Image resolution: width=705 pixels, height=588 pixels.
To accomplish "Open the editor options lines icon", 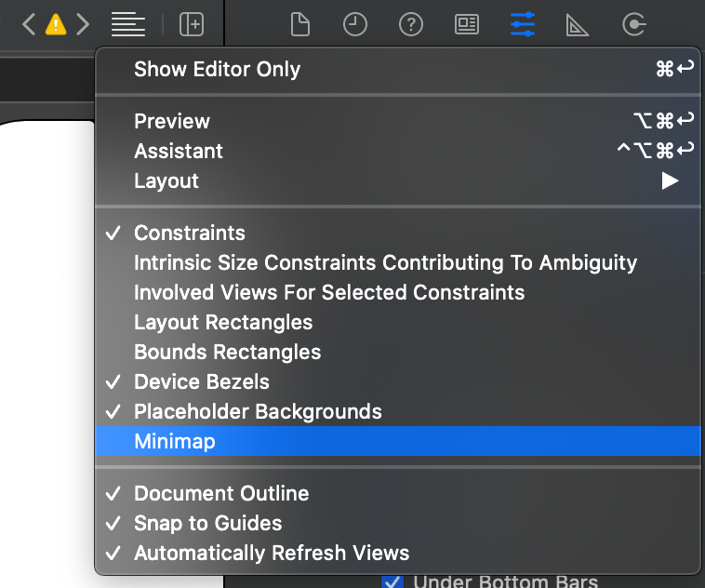I will 128,24.
